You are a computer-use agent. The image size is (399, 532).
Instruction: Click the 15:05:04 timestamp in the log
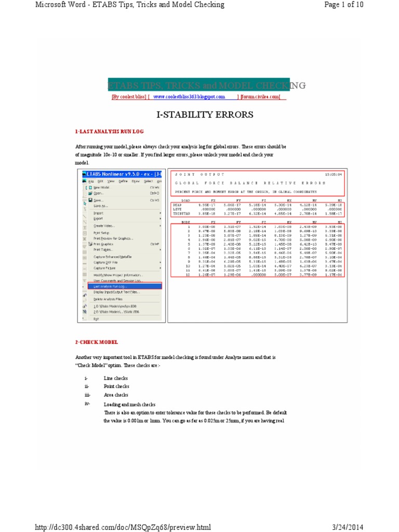tap(333, 175)
